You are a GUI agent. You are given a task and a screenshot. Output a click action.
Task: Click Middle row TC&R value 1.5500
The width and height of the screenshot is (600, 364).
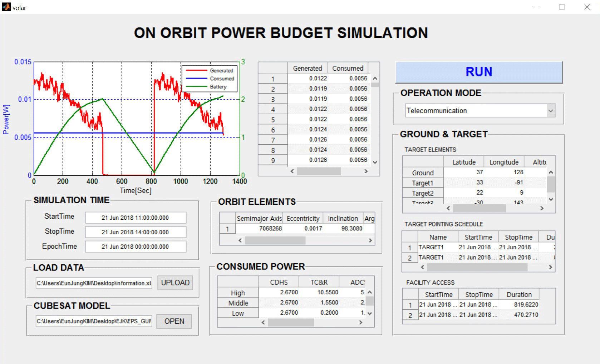pyautogui.click(x=319, y=303)
